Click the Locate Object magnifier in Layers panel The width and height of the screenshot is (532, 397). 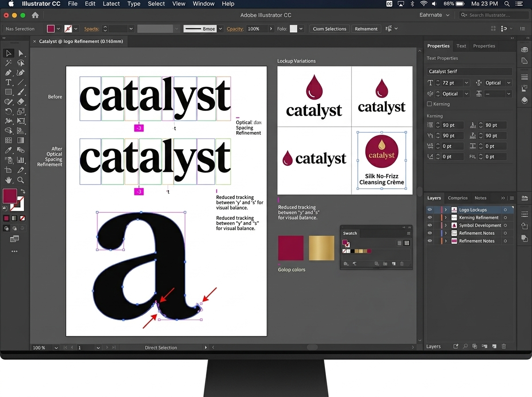pos(465,346)
